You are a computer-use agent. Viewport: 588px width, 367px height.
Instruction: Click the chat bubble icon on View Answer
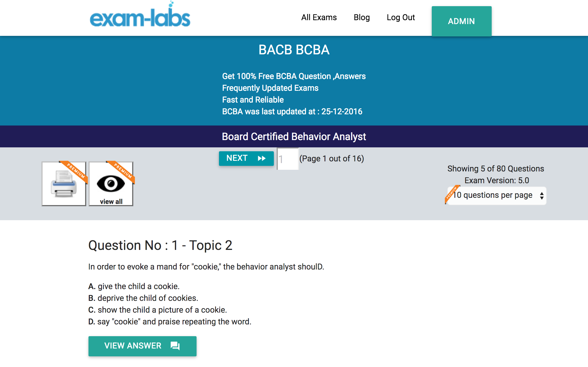tap(175, 346)
